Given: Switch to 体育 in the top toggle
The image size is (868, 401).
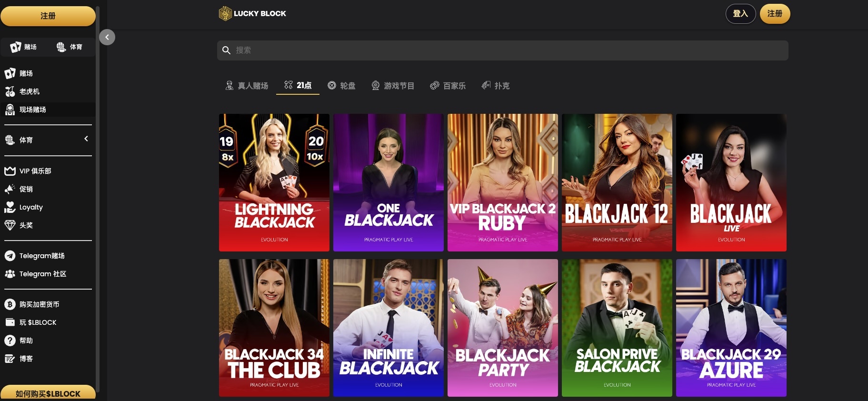Looking at the screenshot, I should pyautogui.click(x=70, y=47).
